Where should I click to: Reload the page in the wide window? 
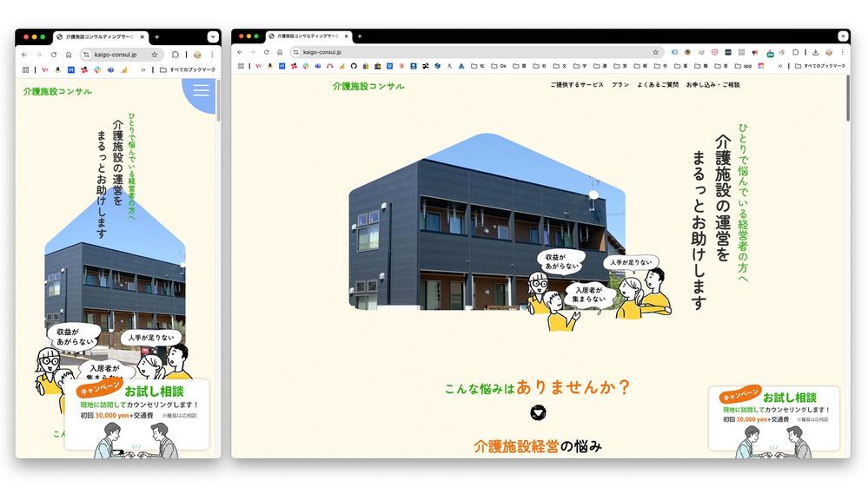(266, 52)
